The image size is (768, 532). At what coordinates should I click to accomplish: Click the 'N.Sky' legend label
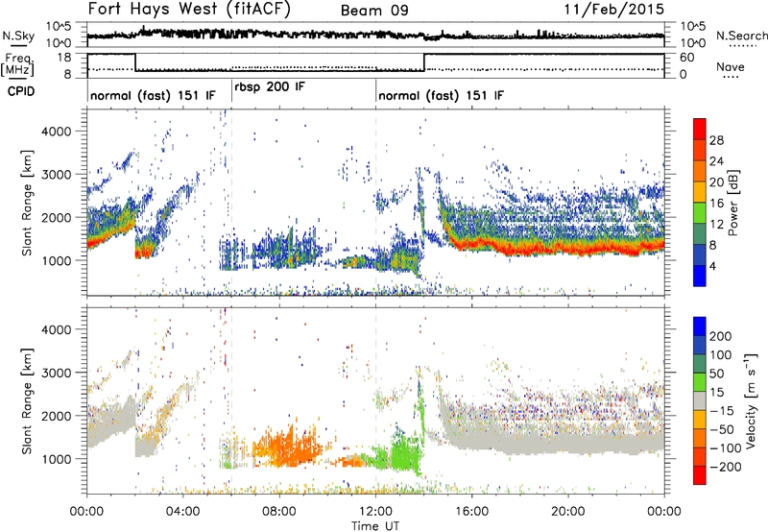click(x=18, y=36)
